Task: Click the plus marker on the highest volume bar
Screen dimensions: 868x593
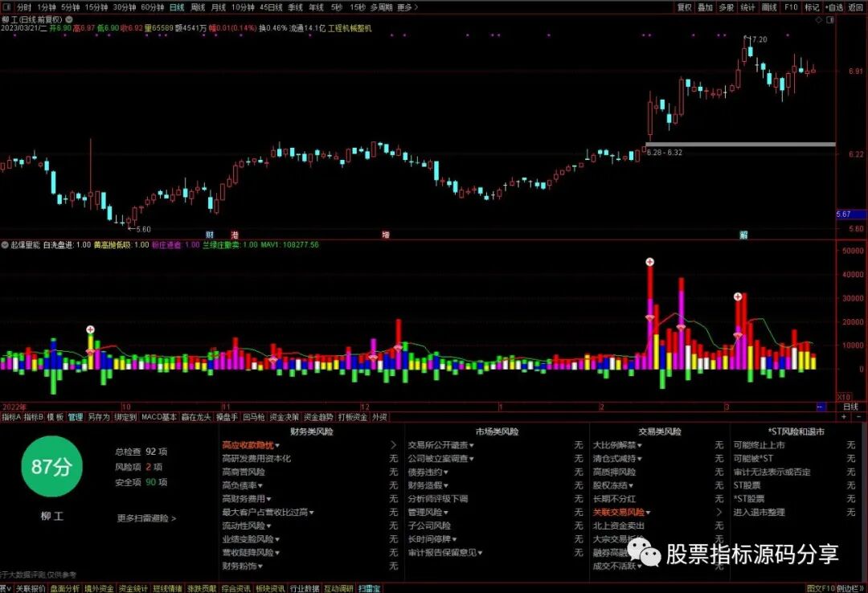Action: click(x=650, y=262)
